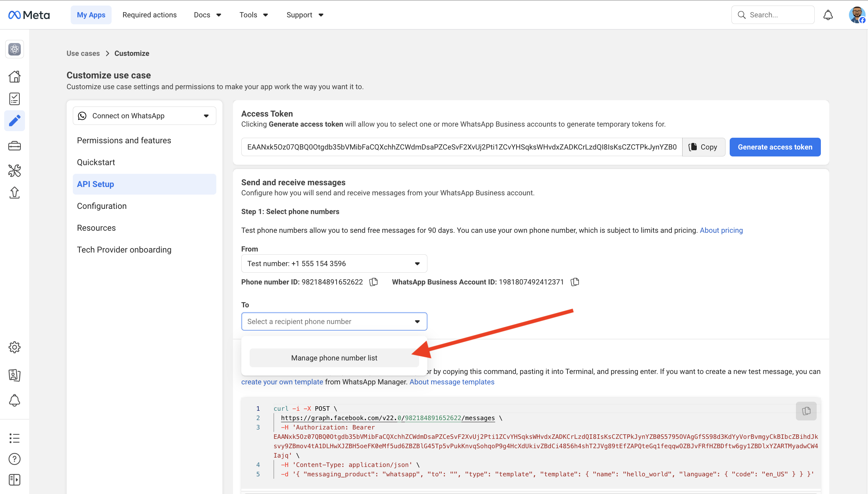Expand the Connect on WhatsApp dropdown

[x=144, y=116]
